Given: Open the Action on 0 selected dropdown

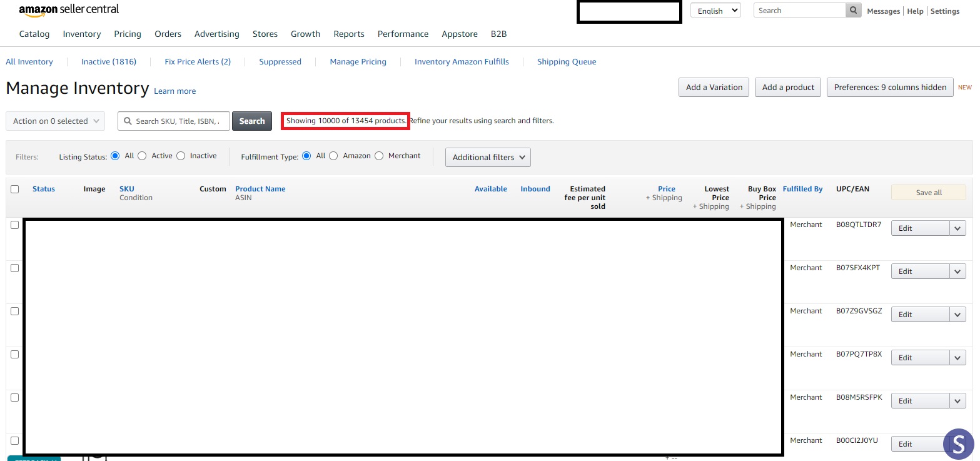Looking at the screenshot, I should point(55,121).
